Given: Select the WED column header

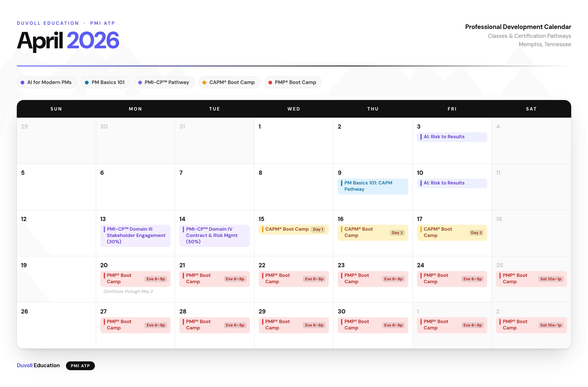Looking at the screenshot, I should coord(294,109).
